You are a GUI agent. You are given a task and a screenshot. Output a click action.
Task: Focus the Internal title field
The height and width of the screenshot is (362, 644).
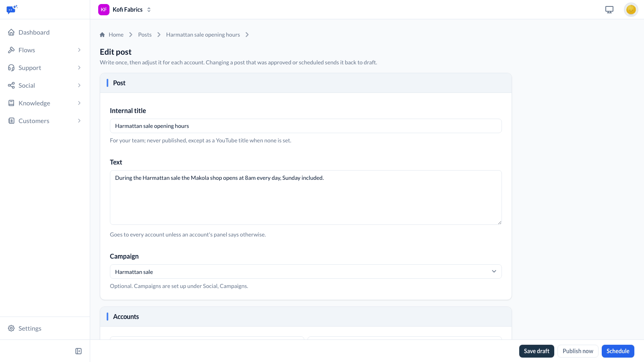pyautogui.click(x=306, y=126)
